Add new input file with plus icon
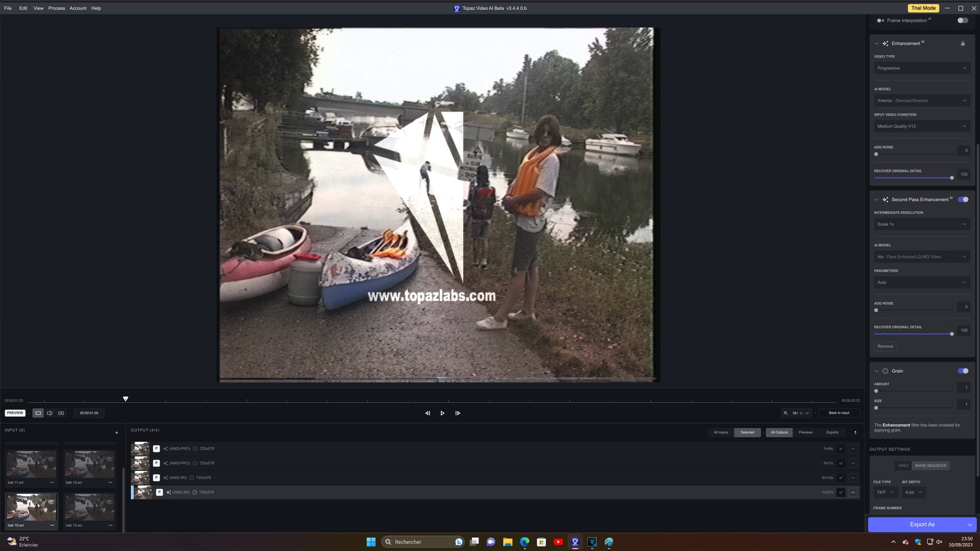Screen dimensions: 980x551 tap(116, 433)
